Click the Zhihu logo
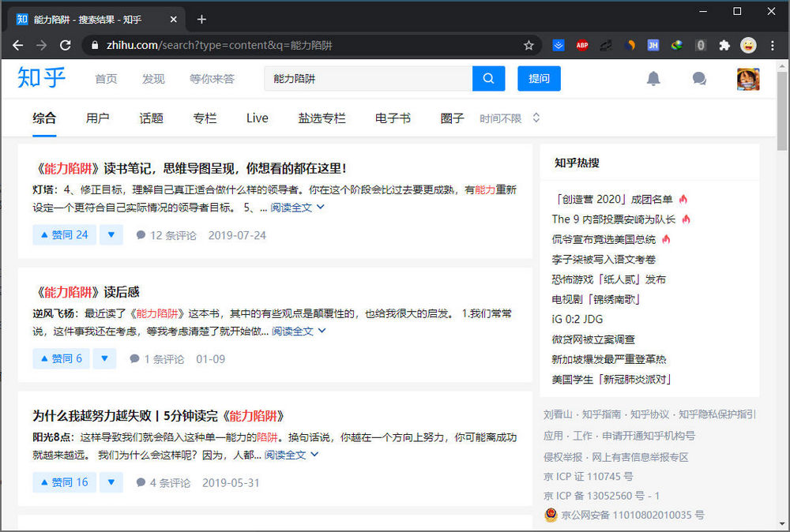The height and width of the screenshot is (532, 790). [x=41, y=77]
